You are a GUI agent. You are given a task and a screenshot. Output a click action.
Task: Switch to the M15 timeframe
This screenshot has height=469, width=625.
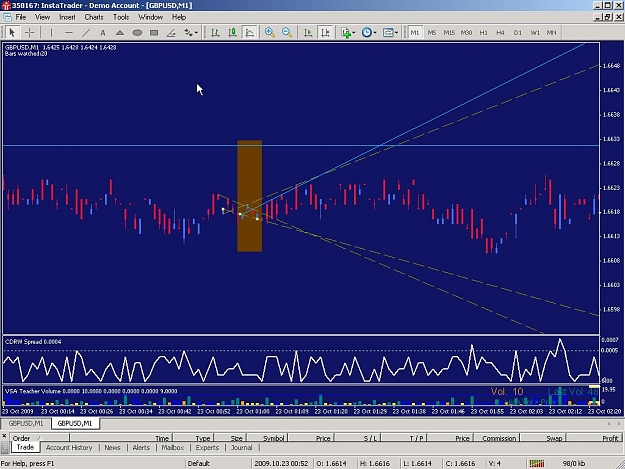pos(449,33)
